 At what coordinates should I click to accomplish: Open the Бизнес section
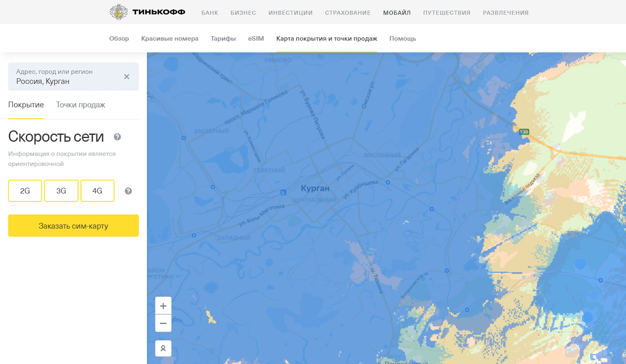[243, 13]
